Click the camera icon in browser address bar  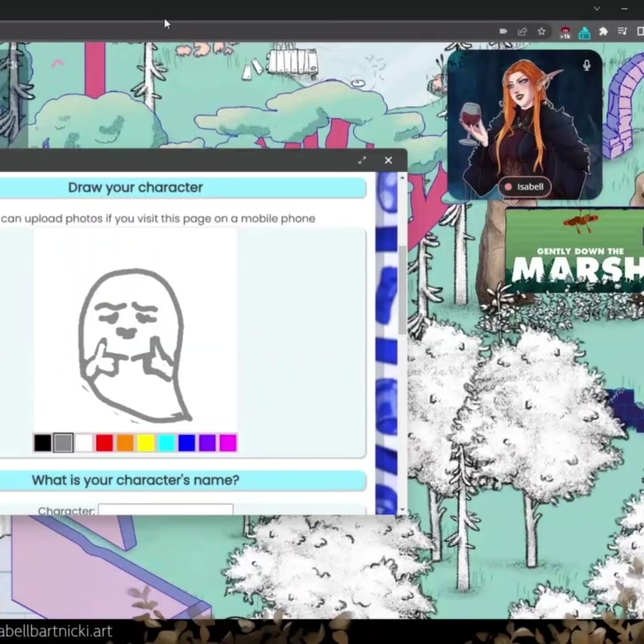pyautogui.click(x=503, y=31)
